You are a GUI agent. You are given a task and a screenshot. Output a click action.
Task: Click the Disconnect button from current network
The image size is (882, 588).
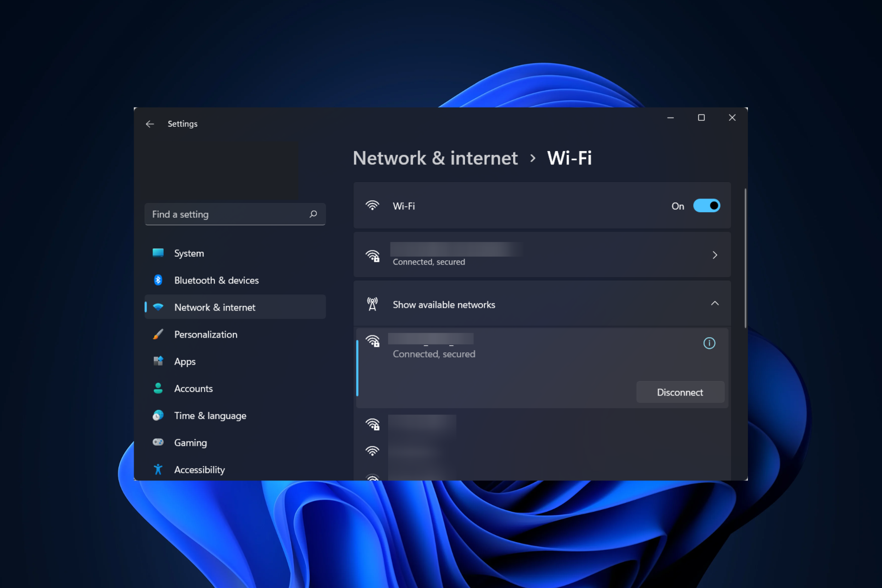(x=680, y=392)
